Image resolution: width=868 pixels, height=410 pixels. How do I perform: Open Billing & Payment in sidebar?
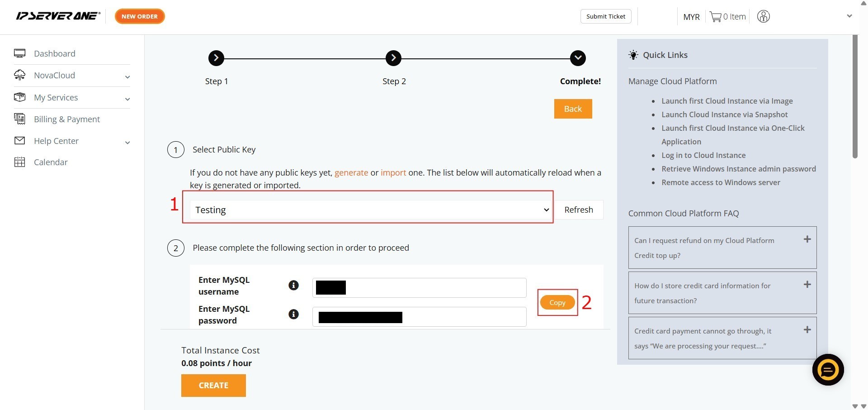66,119
